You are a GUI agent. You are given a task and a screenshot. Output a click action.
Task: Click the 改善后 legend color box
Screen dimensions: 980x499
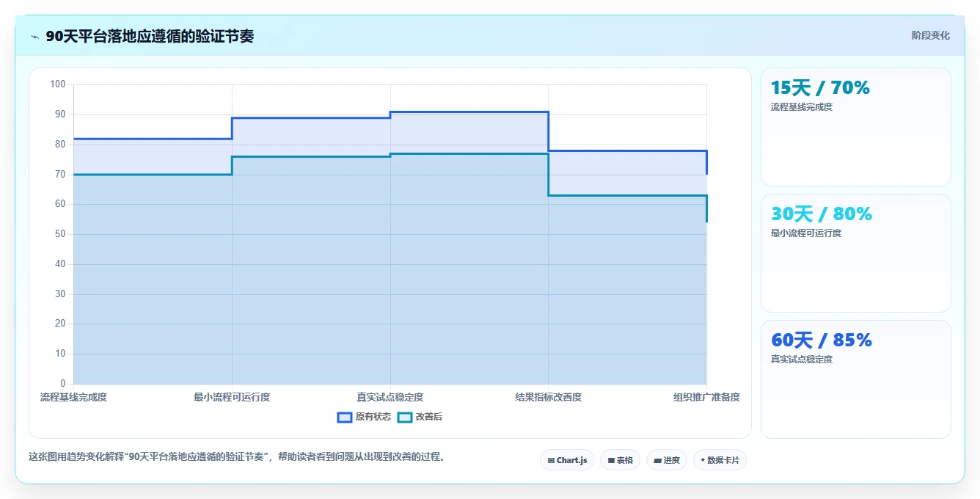[404, 417]
